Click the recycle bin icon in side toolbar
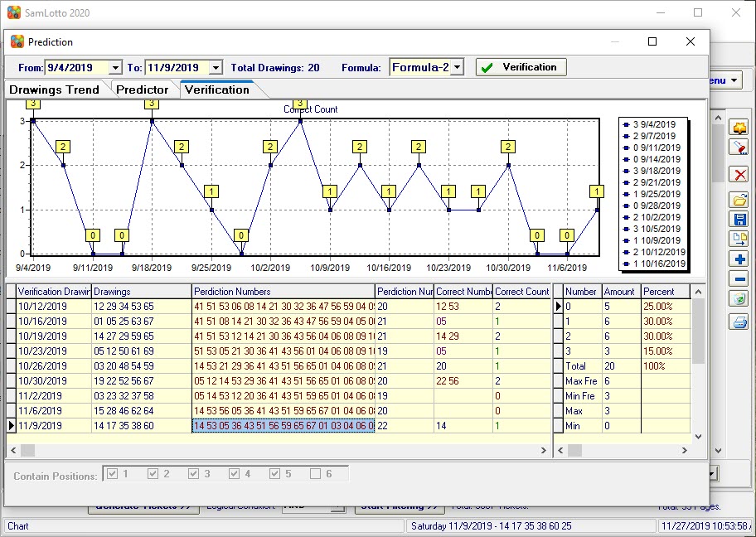This screenshot has width=756, height=537. pos(739,299)
